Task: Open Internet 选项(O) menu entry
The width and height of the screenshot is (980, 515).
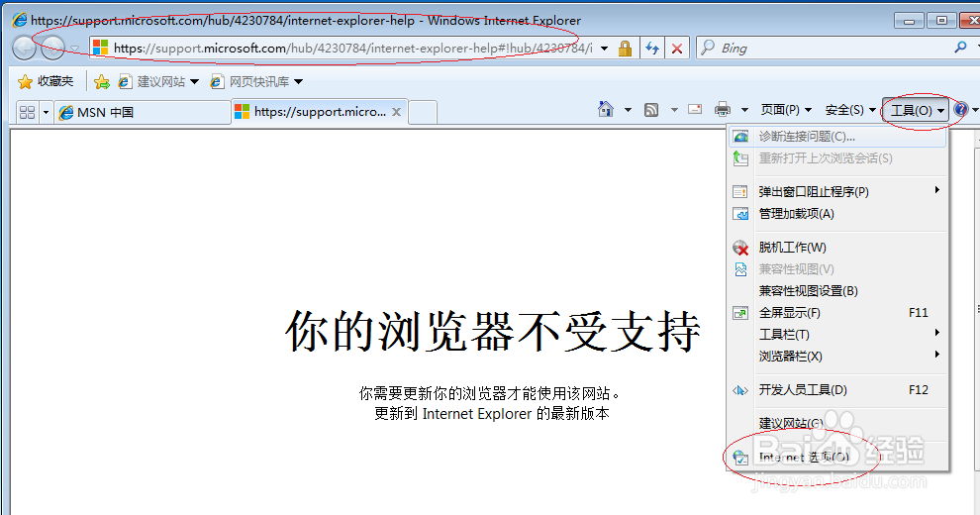Action: coord(837,458)
